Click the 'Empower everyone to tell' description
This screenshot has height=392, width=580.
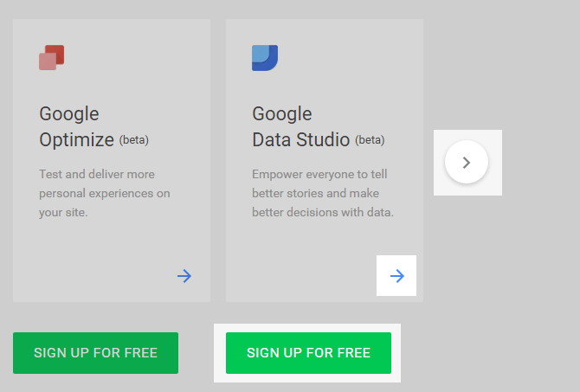click(x=318, y=174)
